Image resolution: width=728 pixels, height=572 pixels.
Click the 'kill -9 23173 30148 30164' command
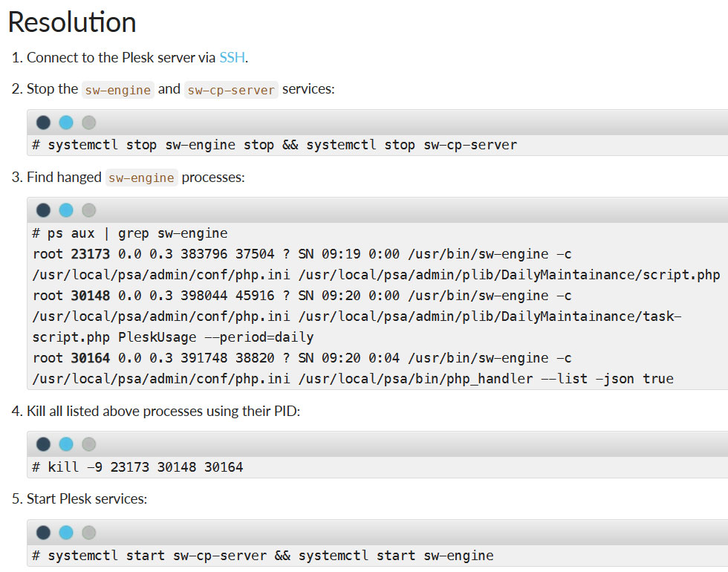click(x=137, y=467)
